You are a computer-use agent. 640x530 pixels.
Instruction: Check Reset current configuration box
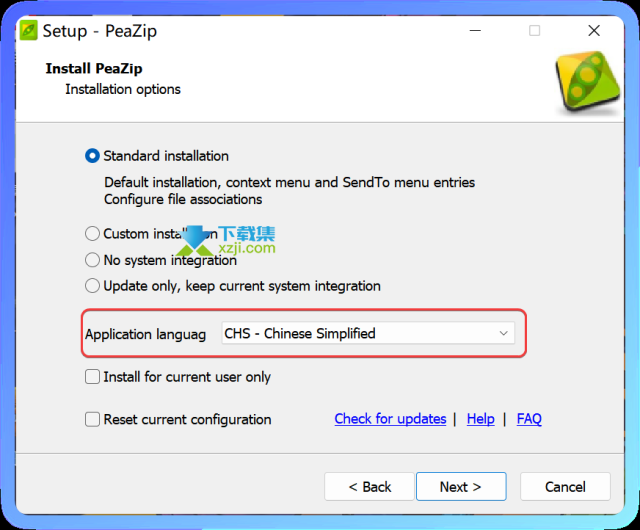pyautogui.click(x=92, y=419)
